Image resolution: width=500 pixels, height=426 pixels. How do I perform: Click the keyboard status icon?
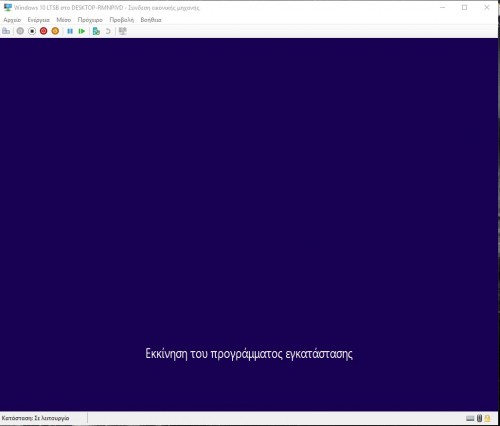click(470, 418)
